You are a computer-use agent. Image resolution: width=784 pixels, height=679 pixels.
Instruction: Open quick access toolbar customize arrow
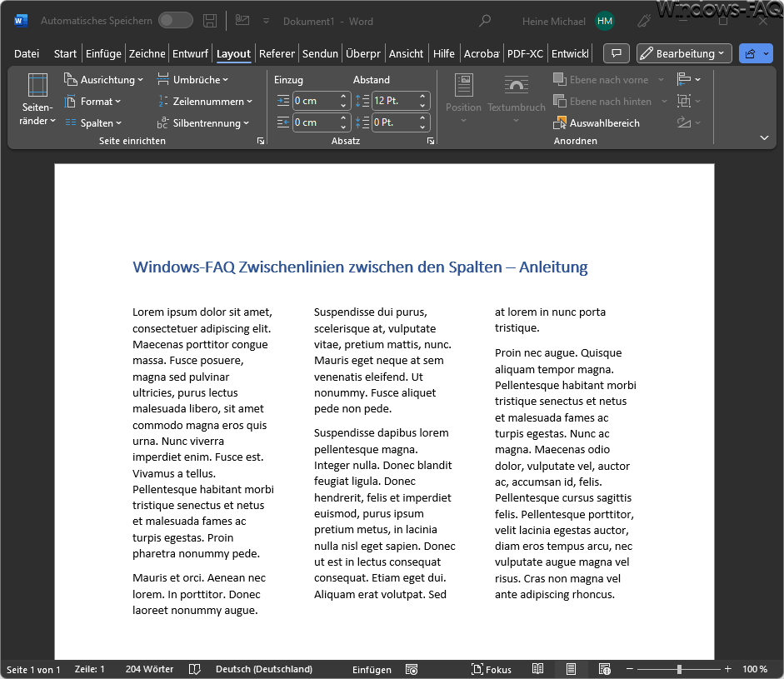point(266,21)
